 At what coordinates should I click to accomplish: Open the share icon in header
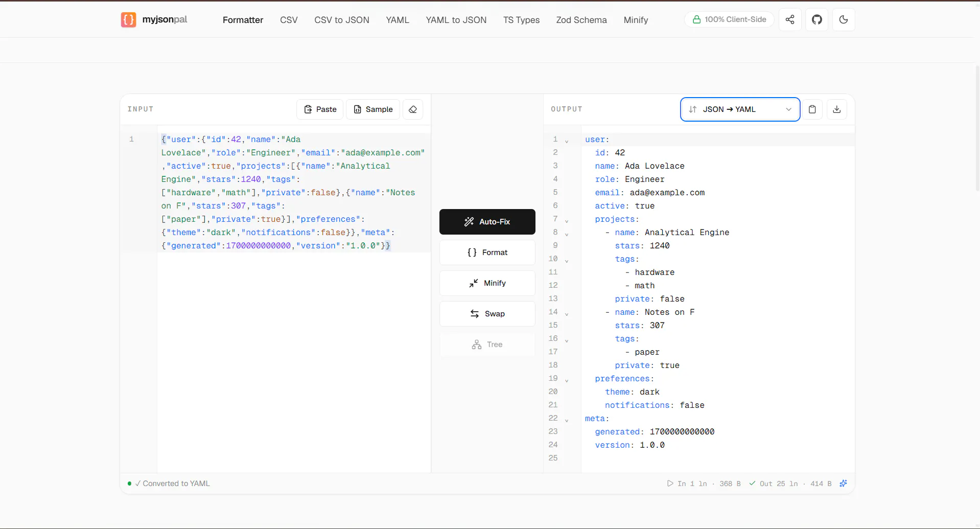click(790, 19)
